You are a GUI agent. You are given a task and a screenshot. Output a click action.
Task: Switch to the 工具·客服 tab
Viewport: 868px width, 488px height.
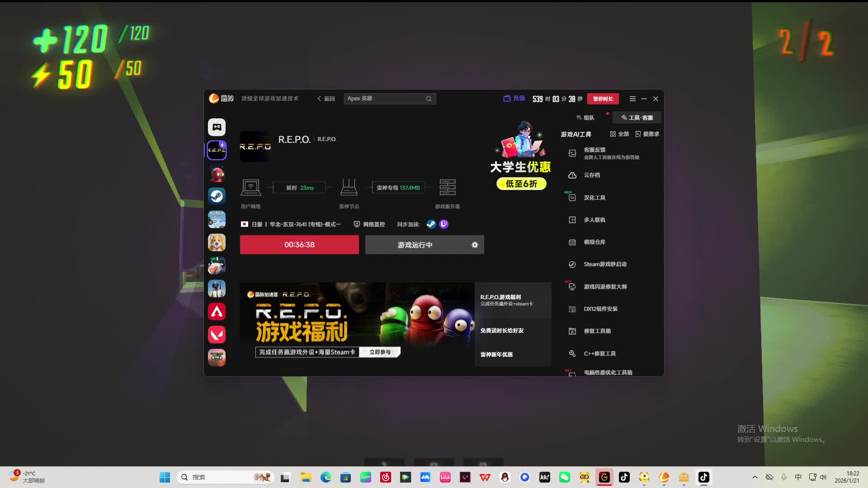[637, 118]
